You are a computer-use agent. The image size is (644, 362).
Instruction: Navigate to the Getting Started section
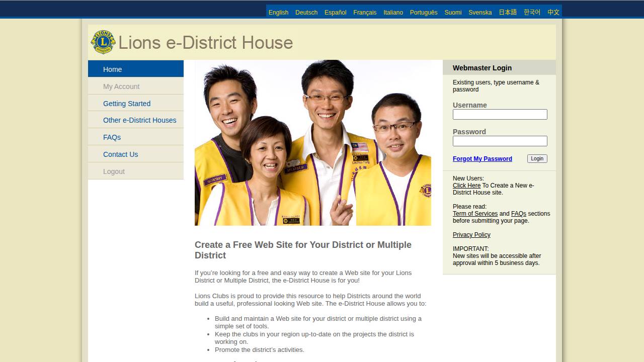(x=127, y=103)
